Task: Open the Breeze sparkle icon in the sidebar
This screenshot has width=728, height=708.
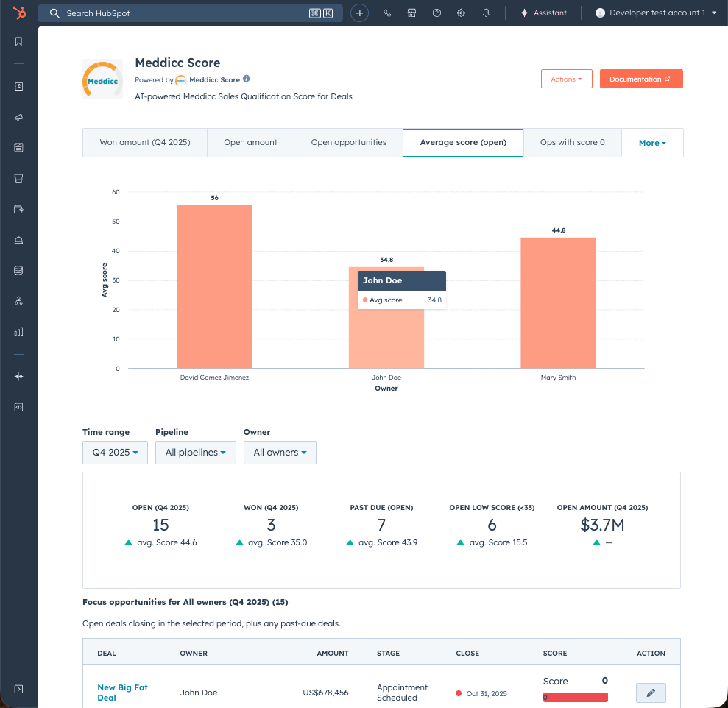Action: tap(18, 376)
